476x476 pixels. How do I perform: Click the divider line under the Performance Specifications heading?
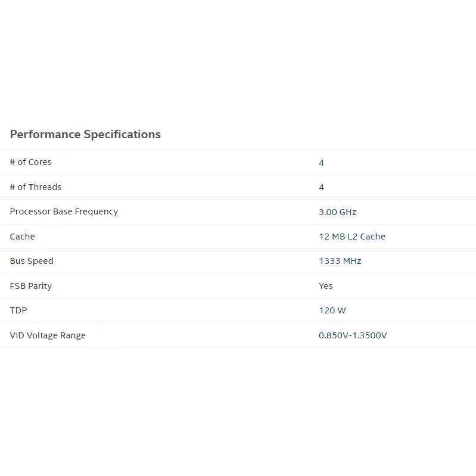click(x=238, y=150)
